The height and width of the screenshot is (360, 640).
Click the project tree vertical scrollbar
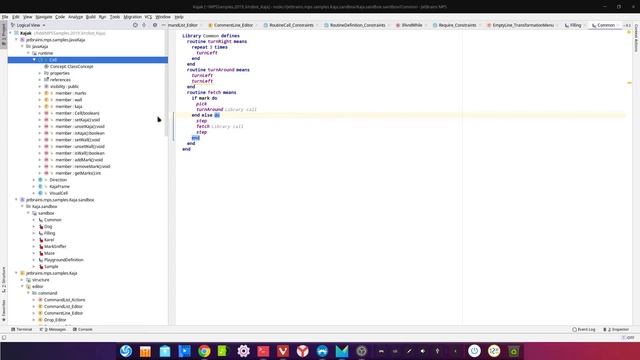point(167,84)
